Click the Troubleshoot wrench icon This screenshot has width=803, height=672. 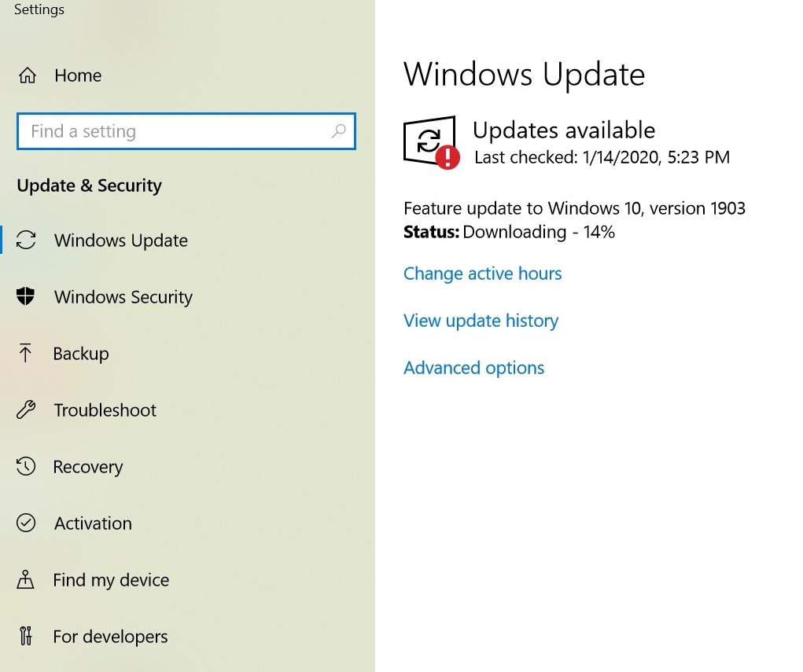pyautogui.click(x=26, y=409)
